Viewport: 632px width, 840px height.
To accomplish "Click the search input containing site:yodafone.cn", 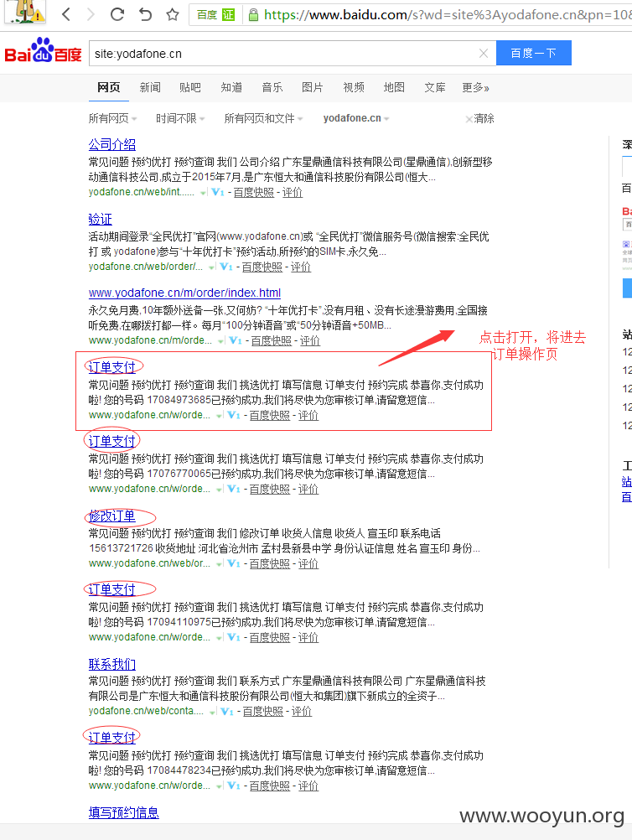I will 284,54.
